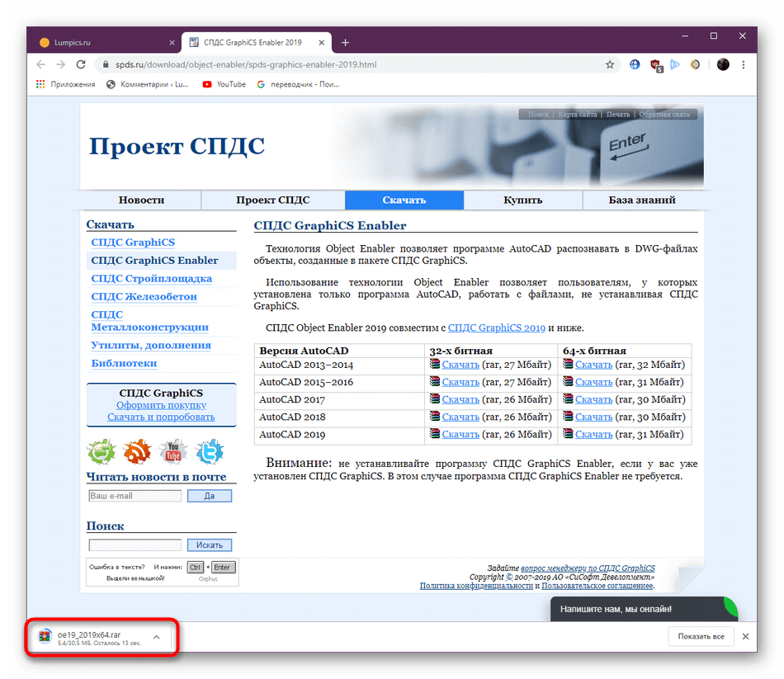This screenshot has width=784, height=679.
Task: Expand options for the oe19_2019x64.rar download
Action: click(156, 637)
